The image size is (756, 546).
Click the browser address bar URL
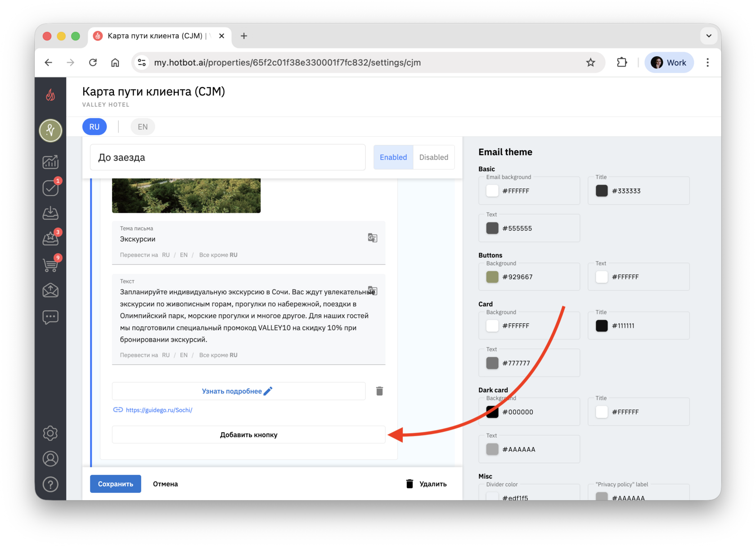288,63
